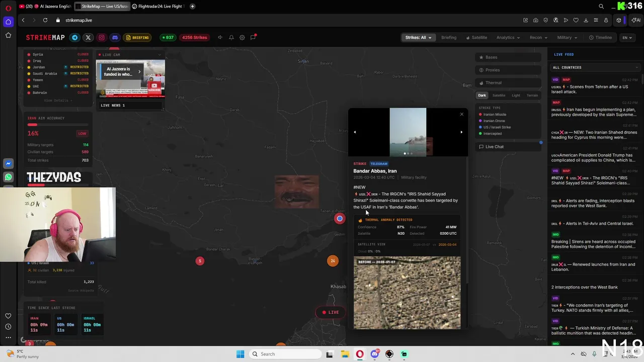Select the Terrain map style

[532, 96]
